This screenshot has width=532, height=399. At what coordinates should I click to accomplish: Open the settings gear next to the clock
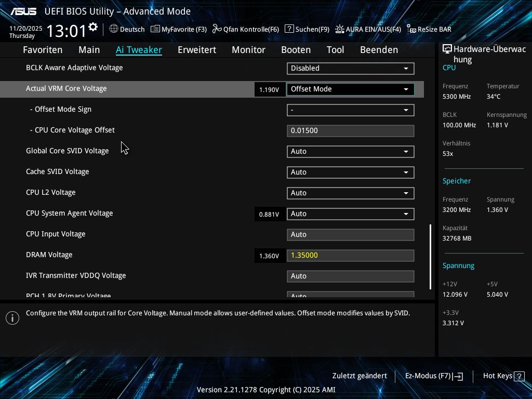pos(93,27)
